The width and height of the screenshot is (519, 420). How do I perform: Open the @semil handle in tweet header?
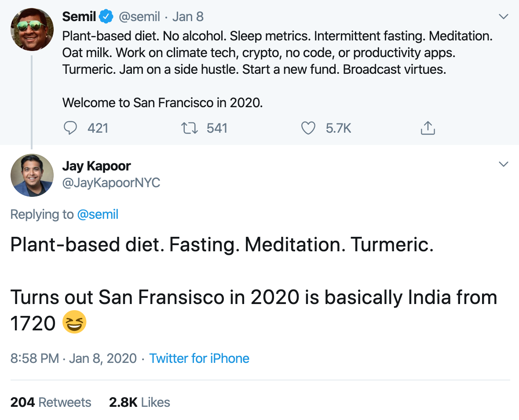[139, 17]
